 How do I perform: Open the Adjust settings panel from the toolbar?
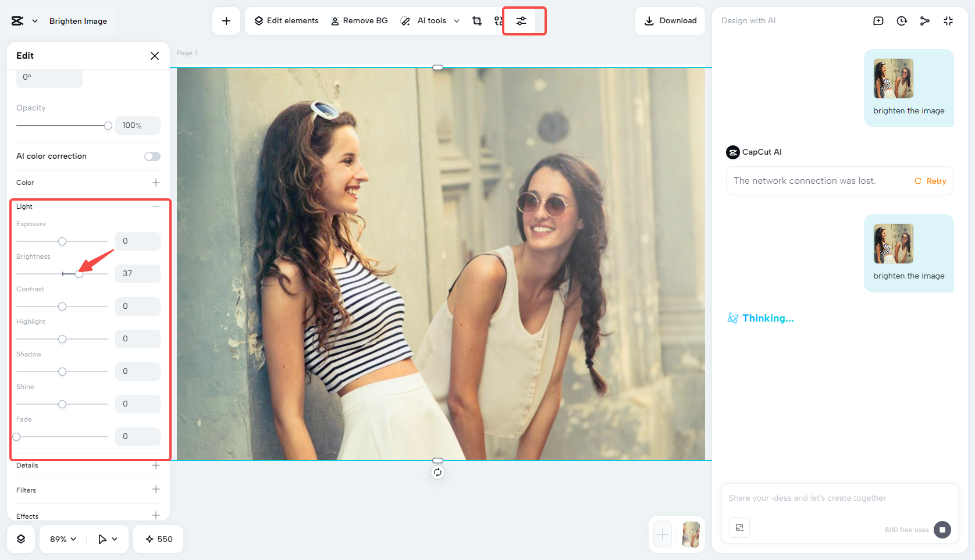pyautogui.click(x=521, y=21)
